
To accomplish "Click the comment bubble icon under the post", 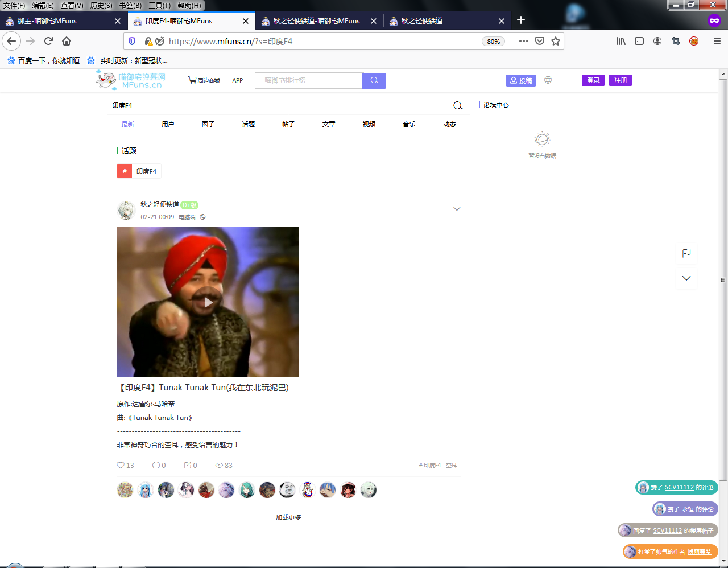I will coord(156,465).
